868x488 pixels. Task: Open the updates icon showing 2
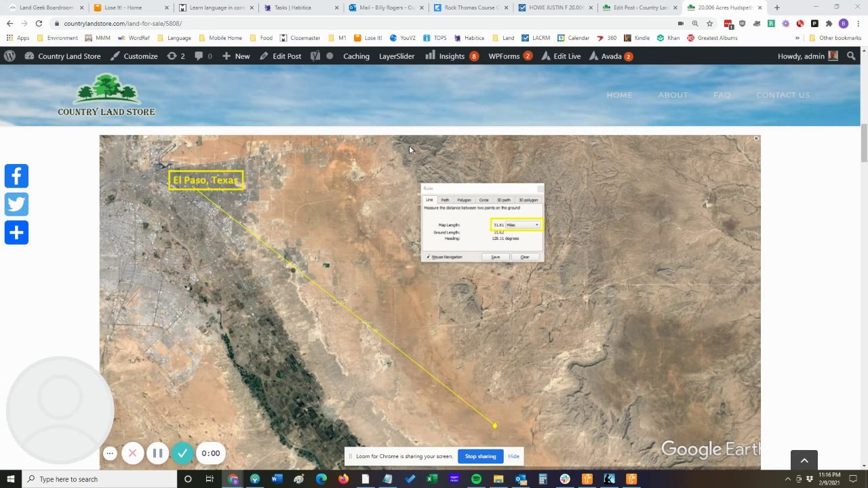tap(176, 56)
